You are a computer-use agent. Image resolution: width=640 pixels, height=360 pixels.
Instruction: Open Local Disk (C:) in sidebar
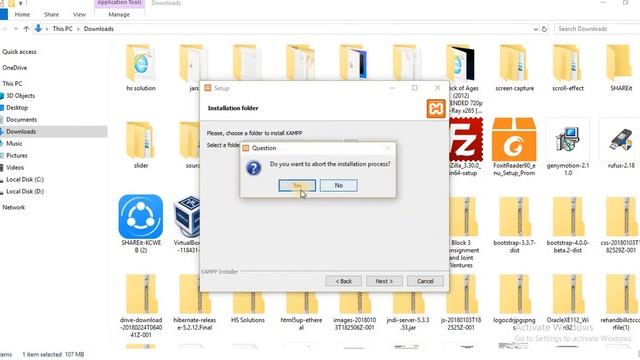tap(25, 180)
